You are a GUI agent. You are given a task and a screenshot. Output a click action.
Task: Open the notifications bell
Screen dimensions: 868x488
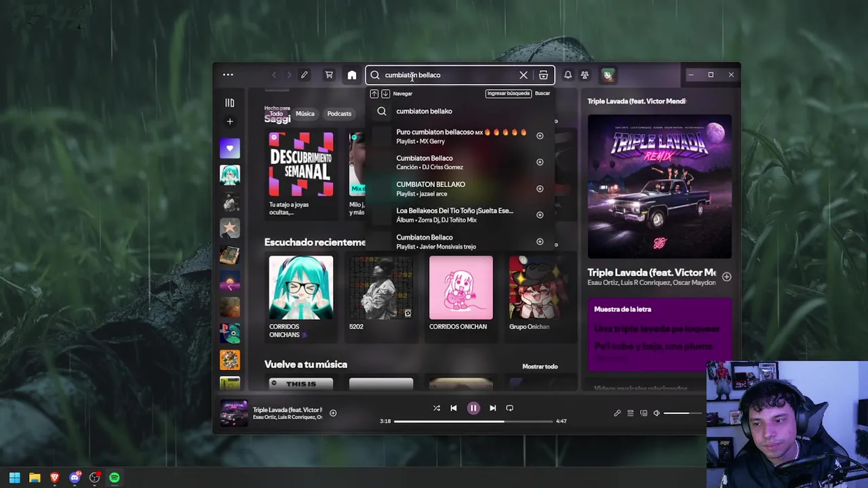point(568,75)
